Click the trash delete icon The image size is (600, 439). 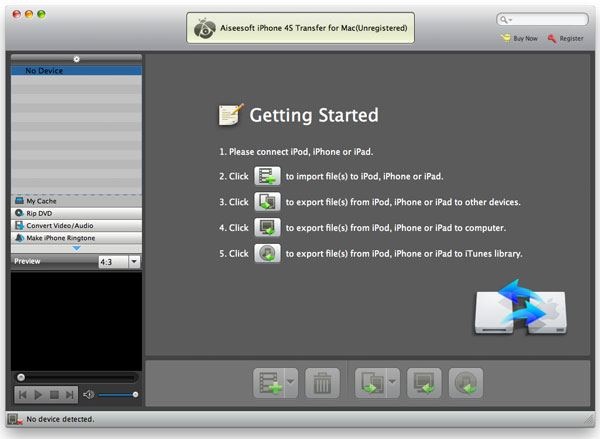click(x=321, y=383)
